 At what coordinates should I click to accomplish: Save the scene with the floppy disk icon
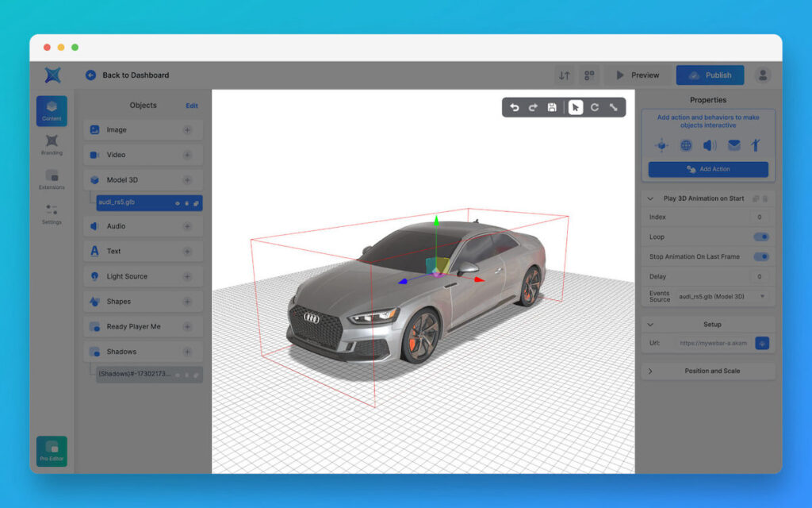click(552, 107)
